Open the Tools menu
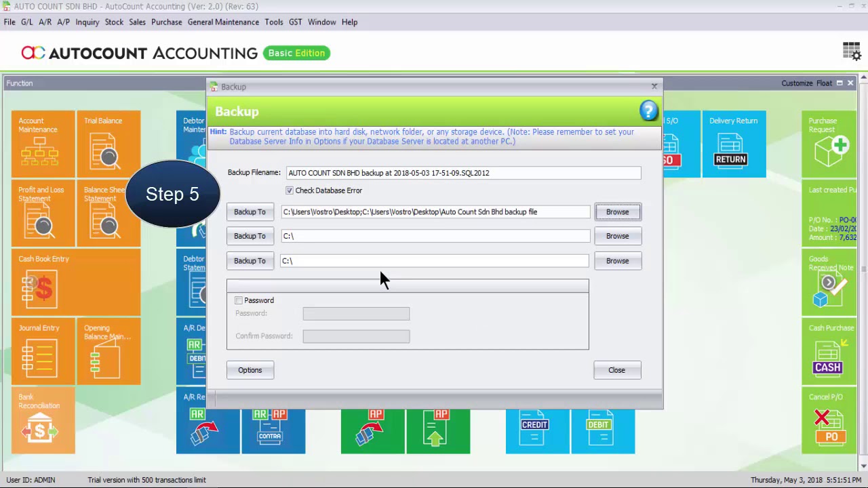This screenshot has width=868, height=488. coord(274,22)
